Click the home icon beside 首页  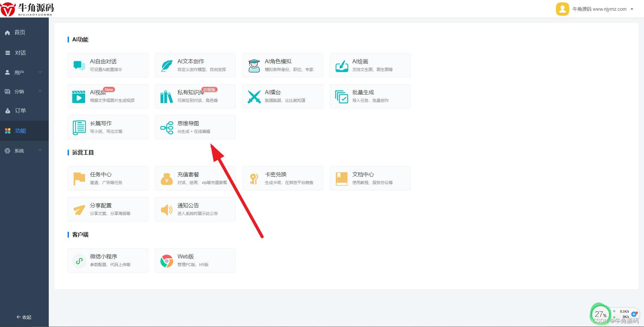7,33
